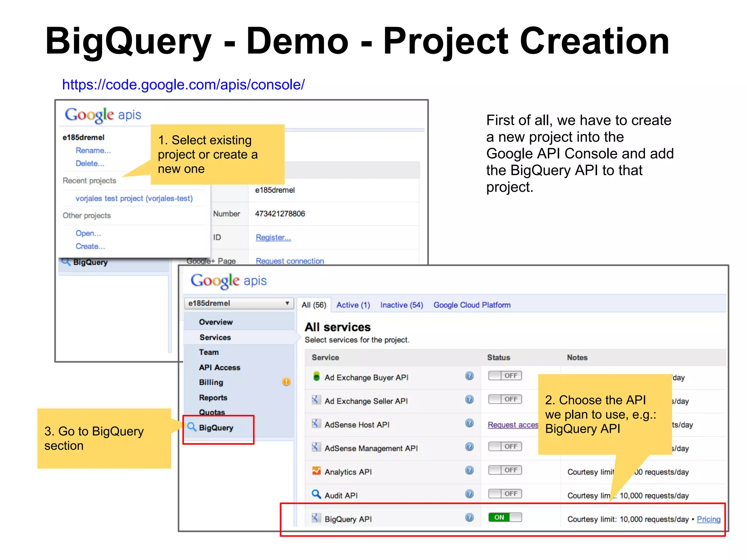Viewport: 747px width, 560px height.
Task: Click help icon for AdSense Management API
Action: coord(469,447)
